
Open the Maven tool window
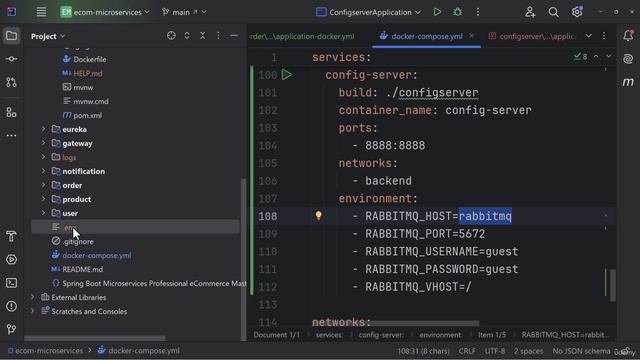[628, 82]
